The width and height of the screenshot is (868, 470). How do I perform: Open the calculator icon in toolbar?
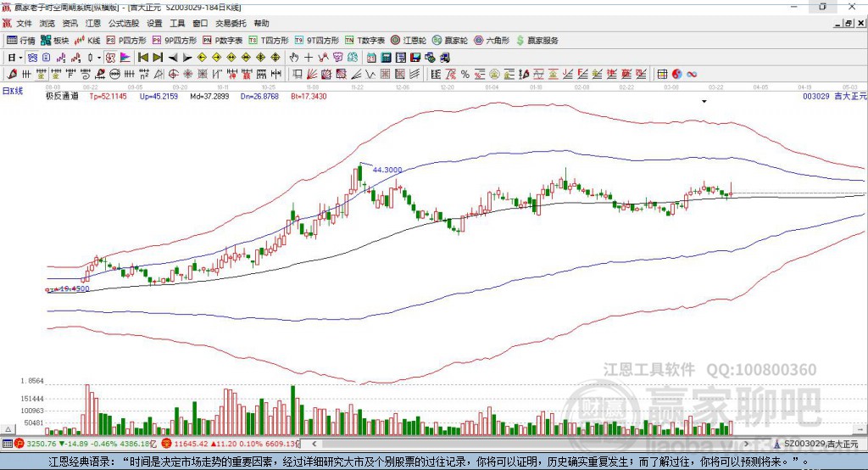pyautogui.click(x=386, y=58)
